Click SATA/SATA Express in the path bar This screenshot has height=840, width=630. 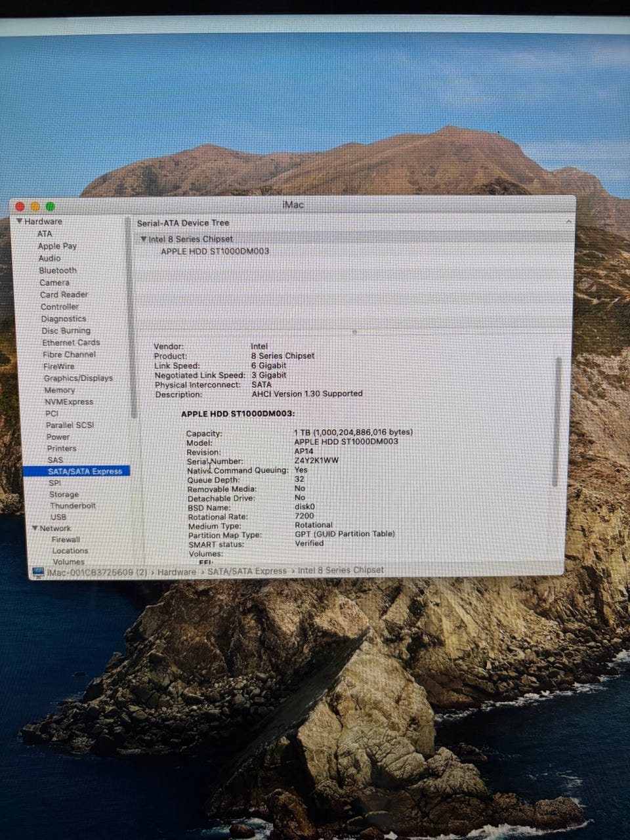(247, 572)
